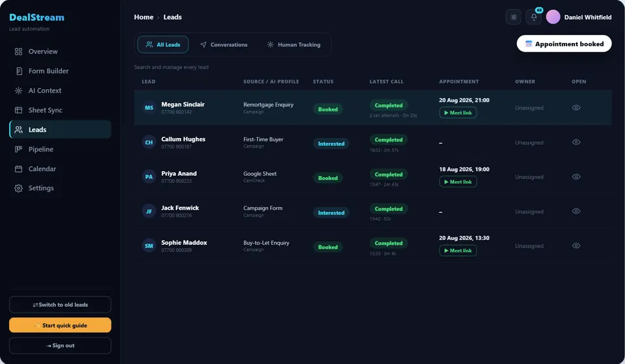
Task: Click the Unassigned owner for Megan Sinclair
Action: [x=529, y=108]
